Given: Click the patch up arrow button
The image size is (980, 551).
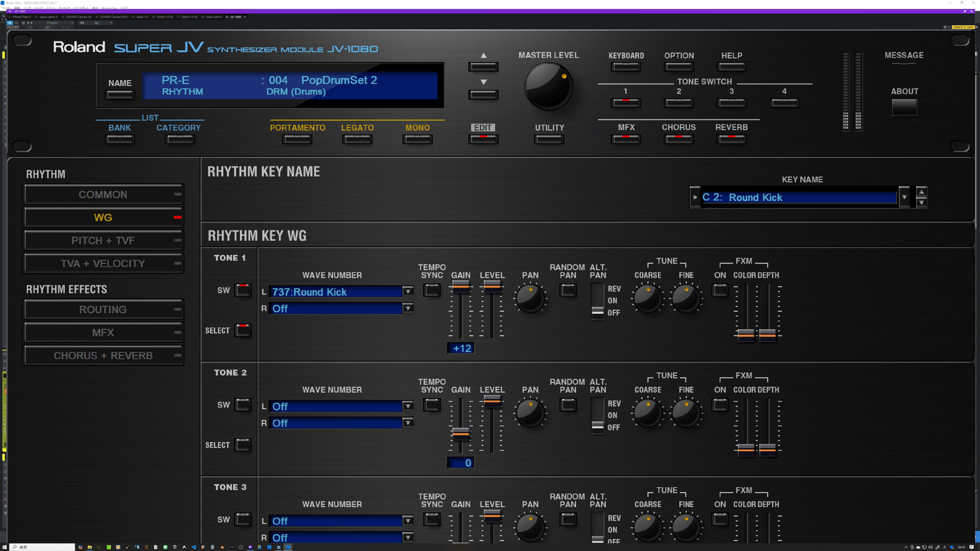Looking at the screenshot, I should (x=483, y=67).
